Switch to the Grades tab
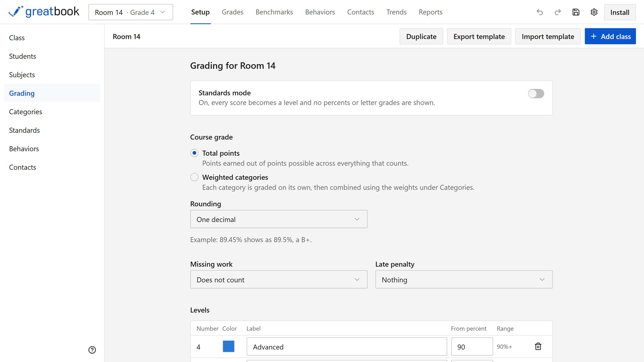Image resolution: width=644 pixels, height=362 pixels. tap(232, 12)
